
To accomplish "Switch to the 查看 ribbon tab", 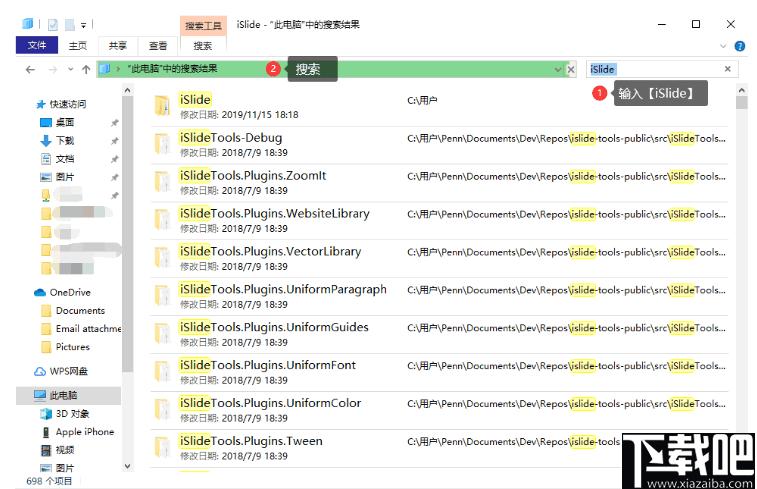I will click(157, 46).
